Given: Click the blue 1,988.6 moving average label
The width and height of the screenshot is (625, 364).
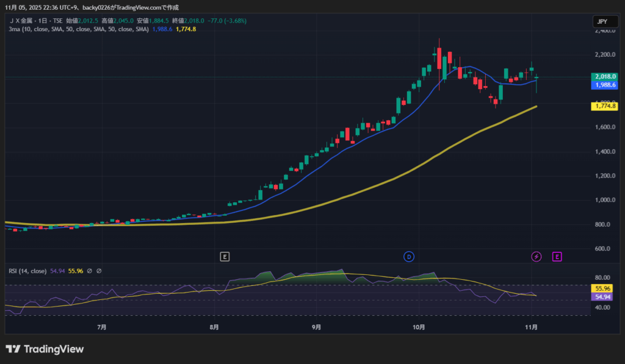Looking at the screenshot, I should coord(604,85).
